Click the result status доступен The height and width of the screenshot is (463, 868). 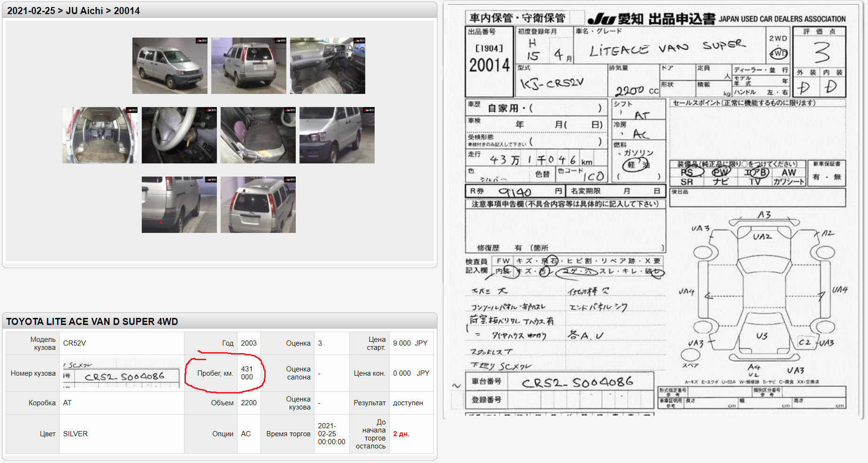(408, 403)
